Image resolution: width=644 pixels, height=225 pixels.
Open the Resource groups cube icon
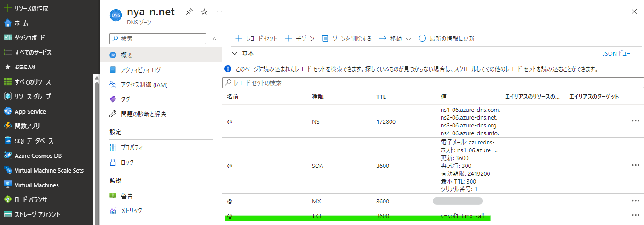(7, 97)
